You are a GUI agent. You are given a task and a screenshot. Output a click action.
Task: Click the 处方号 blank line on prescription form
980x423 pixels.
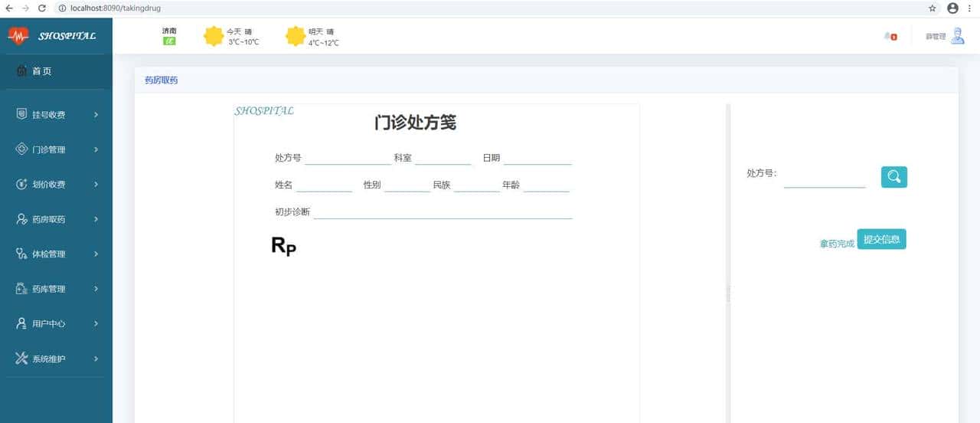coord(348,158)
